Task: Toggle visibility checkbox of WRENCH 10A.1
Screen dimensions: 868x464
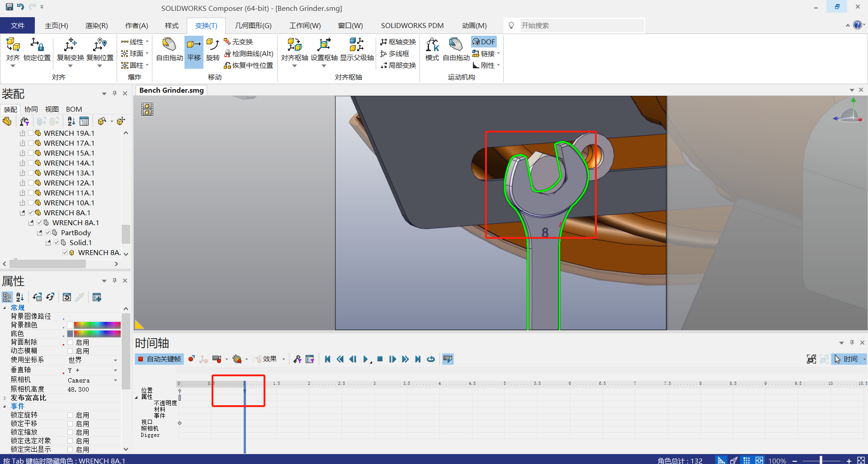Action: click(x=31, y=203)
